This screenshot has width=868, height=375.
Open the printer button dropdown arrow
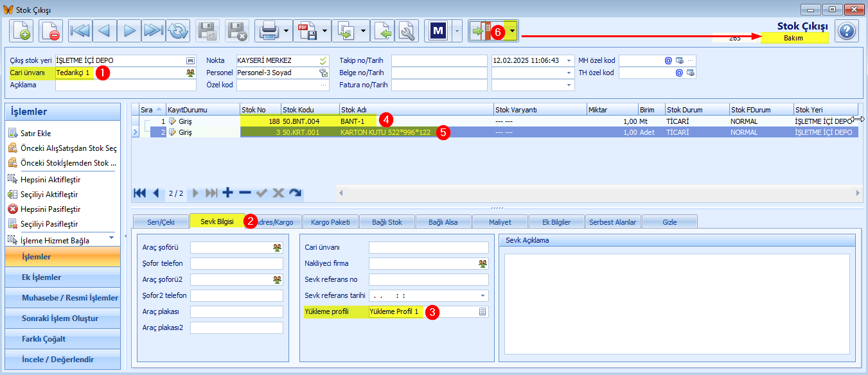click(x=286, y=31)
